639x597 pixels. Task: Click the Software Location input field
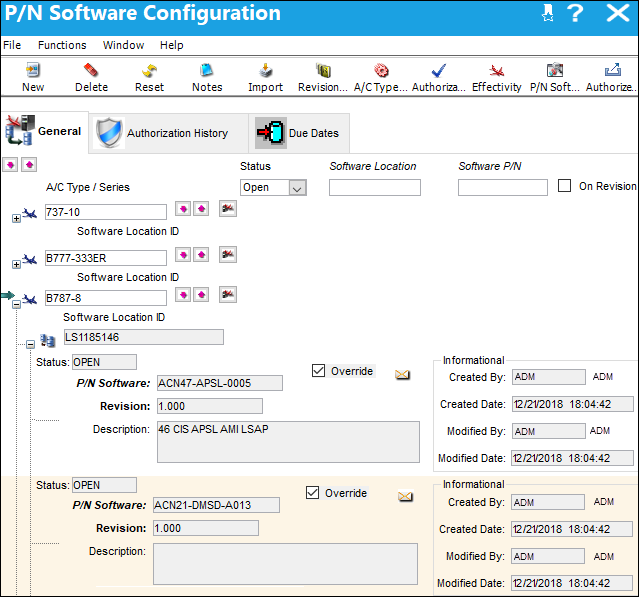point(375,188)
